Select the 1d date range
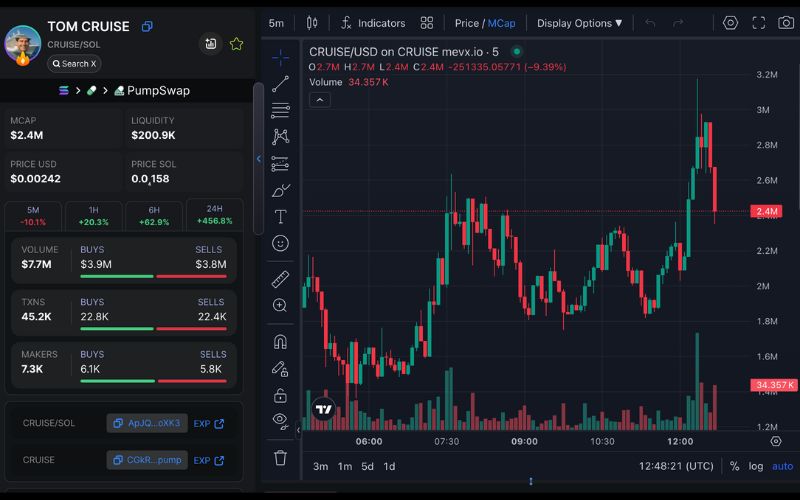This screenshot has height=500, width=800. [389, 466]
